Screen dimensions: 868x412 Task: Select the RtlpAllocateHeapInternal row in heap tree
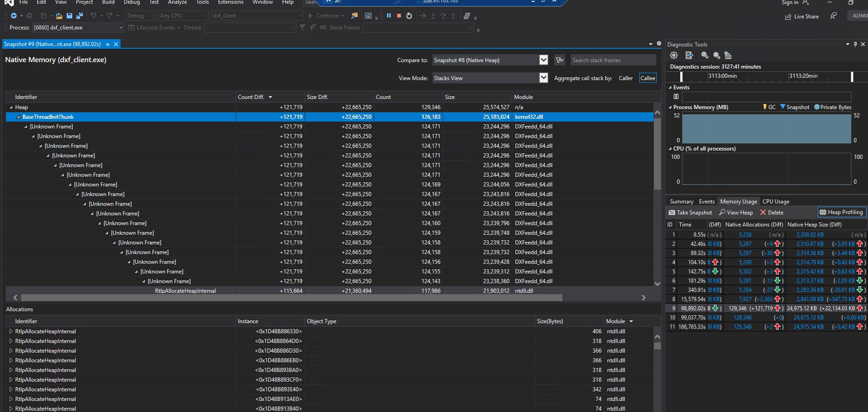pos(330,291)
